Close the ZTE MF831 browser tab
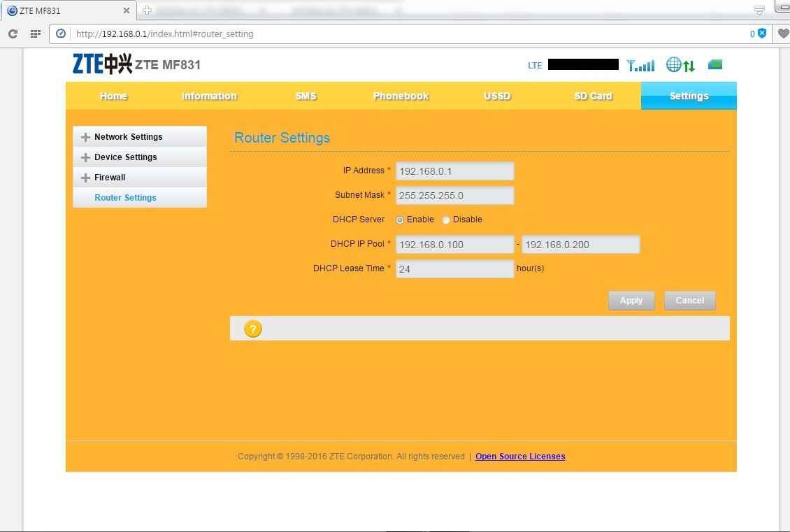790x532 pixels. [x=127, y=10]
